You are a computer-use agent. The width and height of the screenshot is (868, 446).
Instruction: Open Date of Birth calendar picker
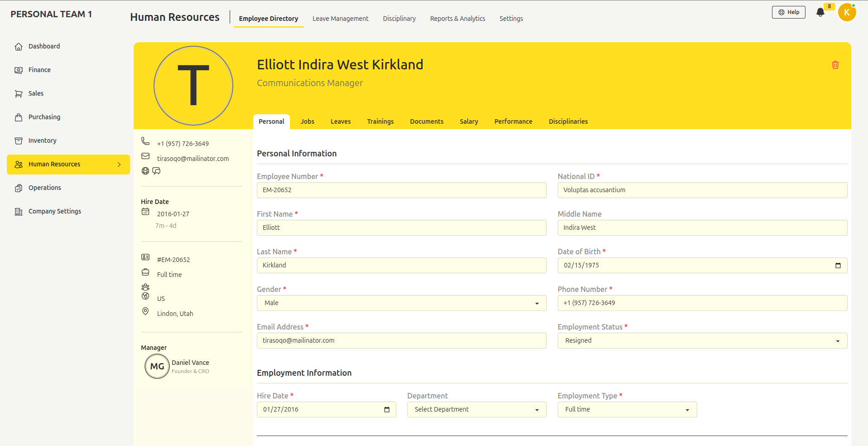pyautogui.click(x=838, y=266)
